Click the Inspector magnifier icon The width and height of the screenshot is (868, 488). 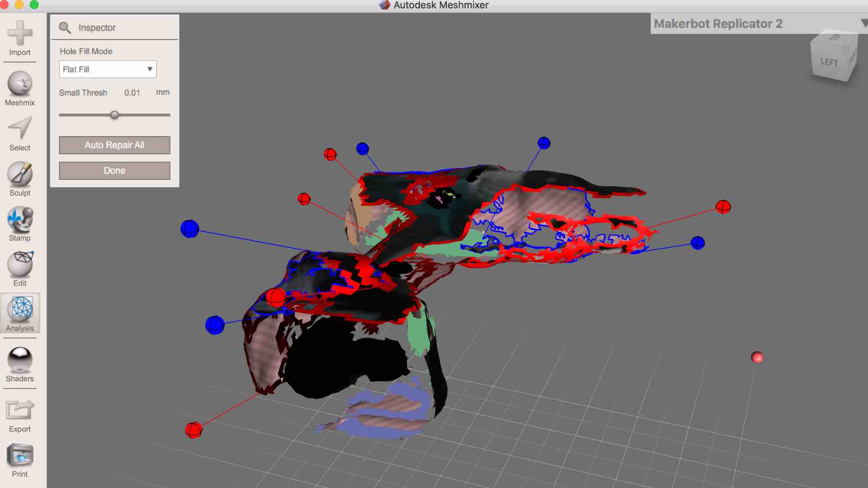point(65,28)
